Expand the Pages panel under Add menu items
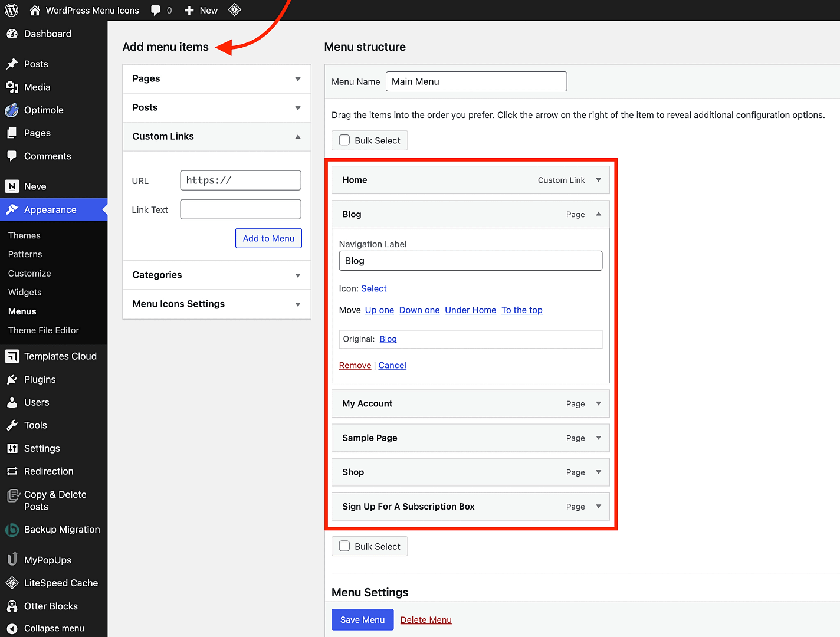Viewport: 840px width, 637px height. [298, 79]
